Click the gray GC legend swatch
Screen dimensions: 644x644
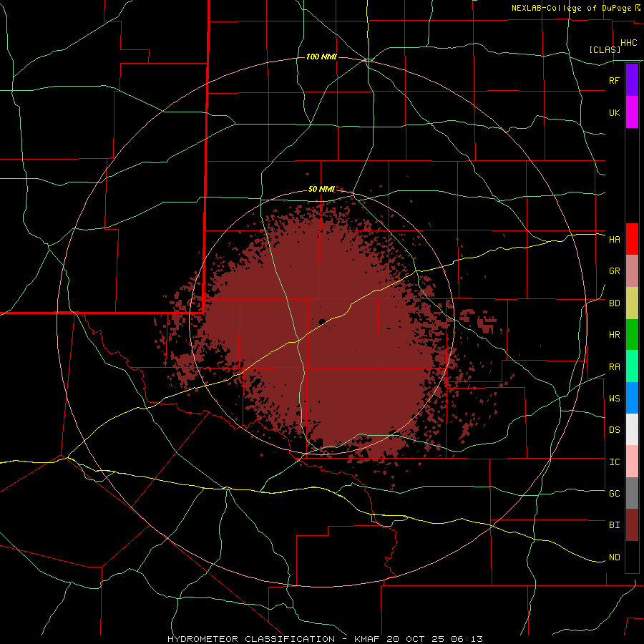click(x=632, y=493)
